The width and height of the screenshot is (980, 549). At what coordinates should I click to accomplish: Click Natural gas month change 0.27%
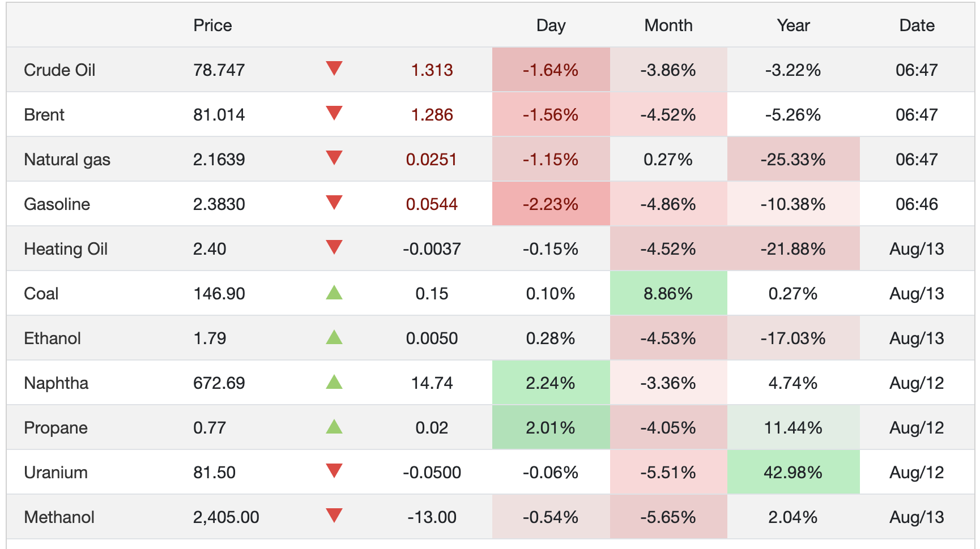pos(668,160)
